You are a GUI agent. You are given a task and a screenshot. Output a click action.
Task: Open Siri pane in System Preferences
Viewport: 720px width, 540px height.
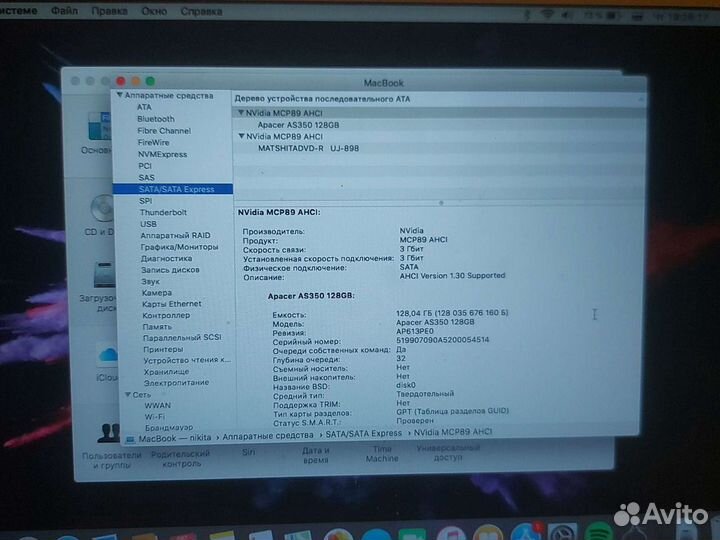click(248, 452)
